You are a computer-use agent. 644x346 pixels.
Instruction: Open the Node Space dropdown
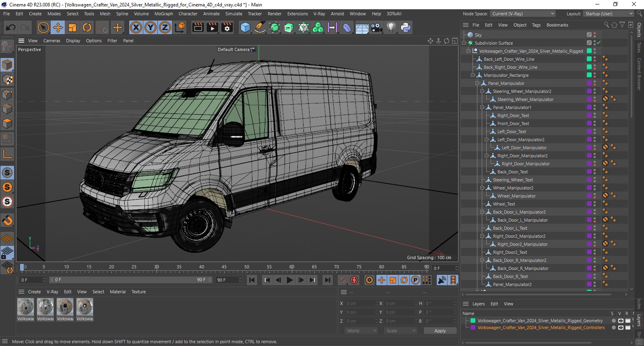(523, 14)
